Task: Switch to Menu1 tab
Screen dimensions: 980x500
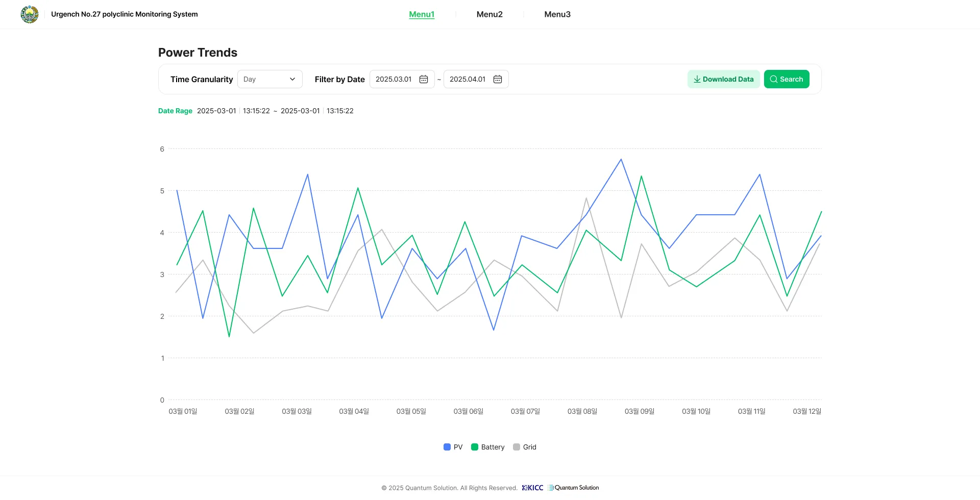Action: 422,14
